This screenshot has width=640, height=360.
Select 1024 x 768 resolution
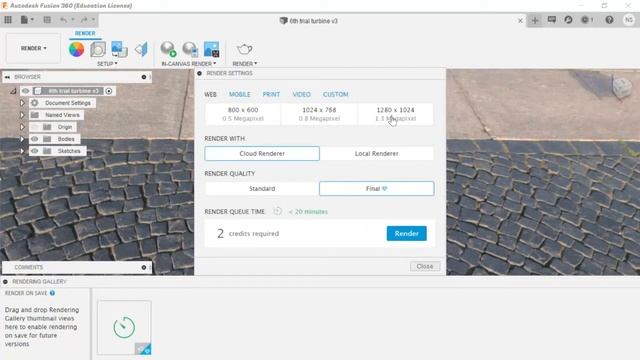pos(319,114)
